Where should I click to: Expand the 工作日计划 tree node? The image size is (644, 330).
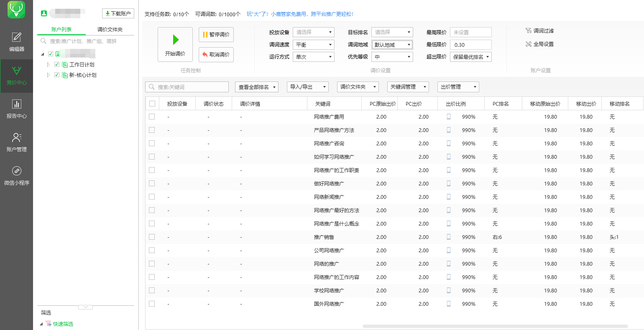pyautogui.click(x=49, y=65)
